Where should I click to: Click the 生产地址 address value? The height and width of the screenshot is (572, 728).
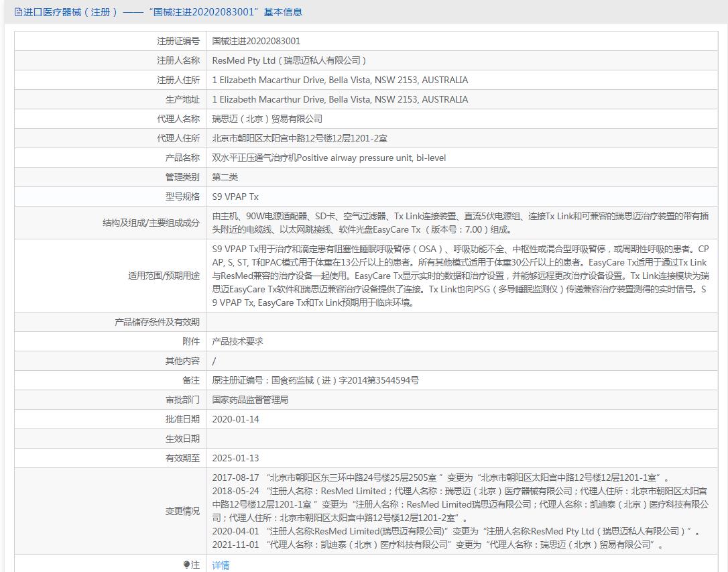click(340, 99)
